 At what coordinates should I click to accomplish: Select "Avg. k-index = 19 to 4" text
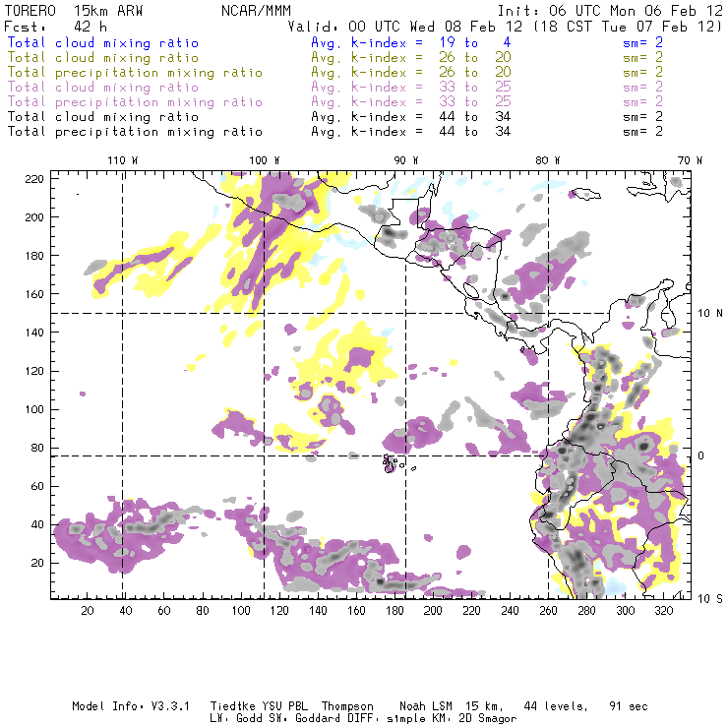(x=411, y=42)
